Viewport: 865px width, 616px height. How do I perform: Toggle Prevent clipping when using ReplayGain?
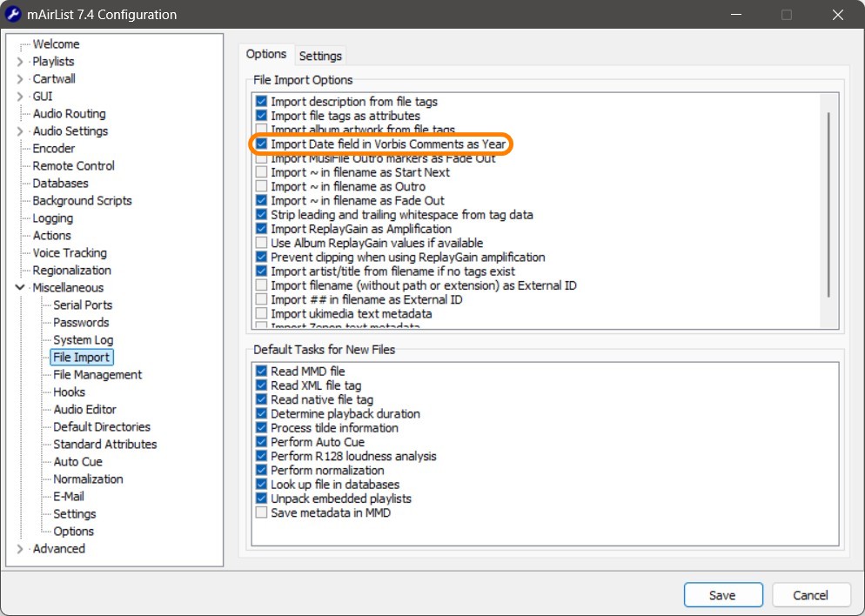[x=261, y=257]
